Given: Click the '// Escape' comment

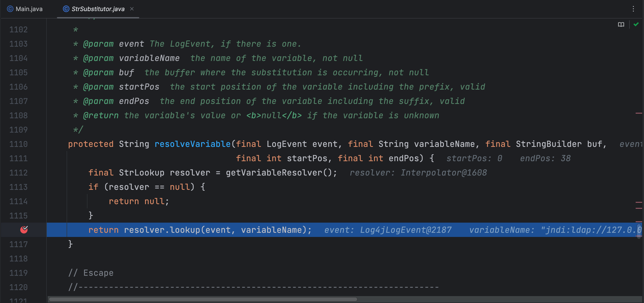Looking at the screenshot, I should coord(91,273).
